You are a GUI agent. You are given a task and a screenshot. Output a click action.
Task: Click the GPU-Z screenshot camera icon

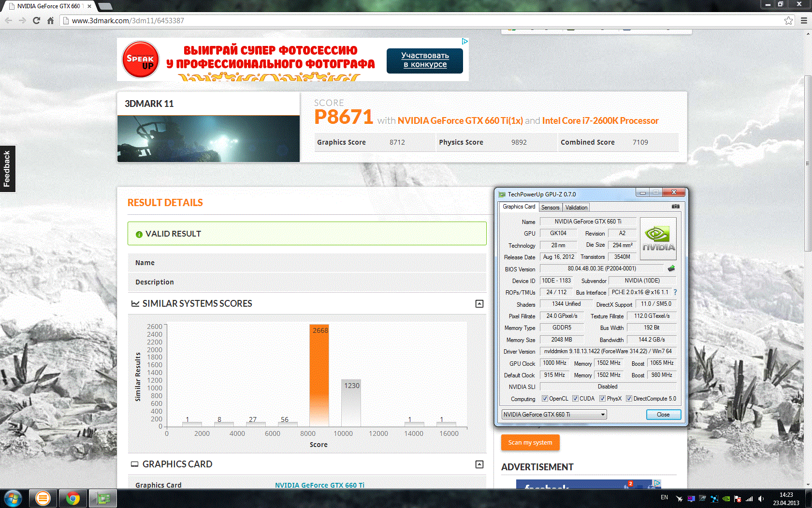[x=675, y=207]
